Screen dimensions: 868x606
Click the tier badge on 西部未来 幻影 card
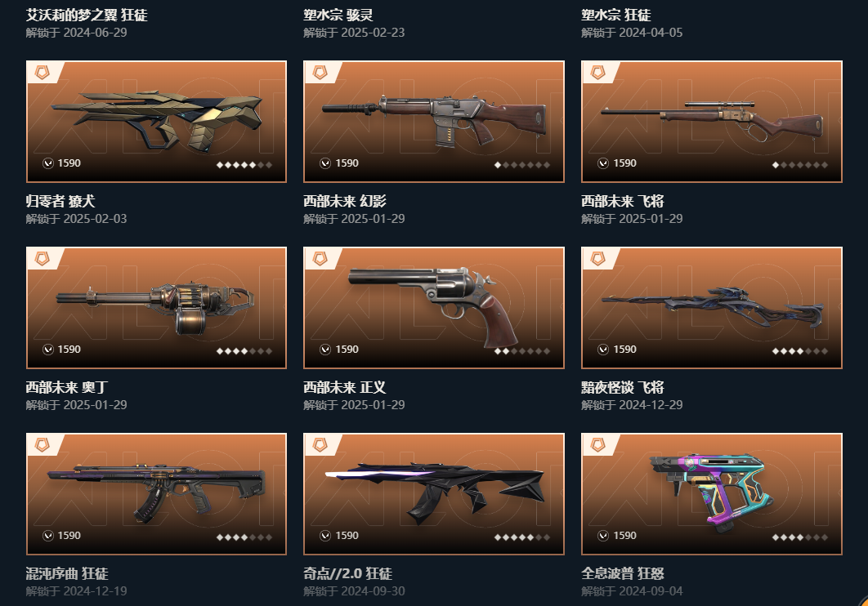(x=320, y=72)
